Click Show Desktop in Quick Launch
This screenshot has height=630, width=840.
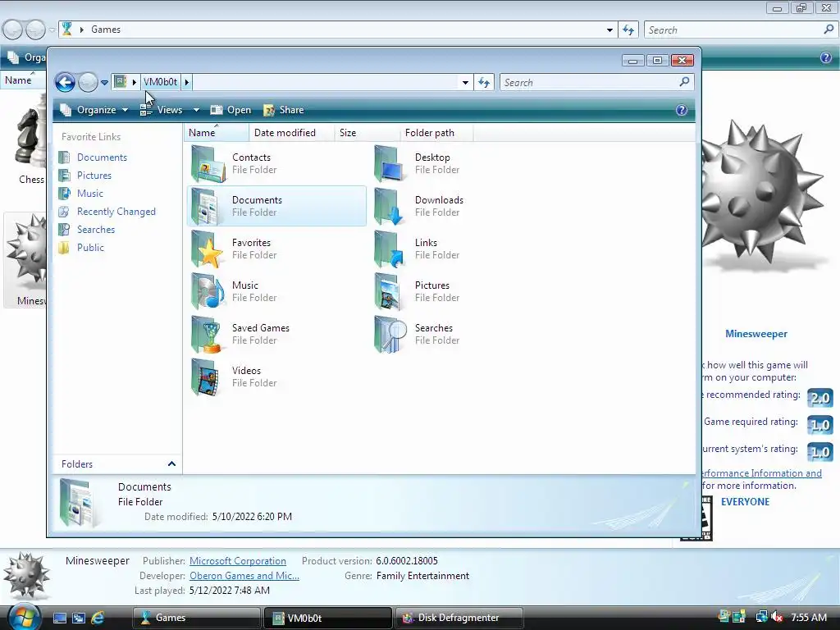click(60, 618)
